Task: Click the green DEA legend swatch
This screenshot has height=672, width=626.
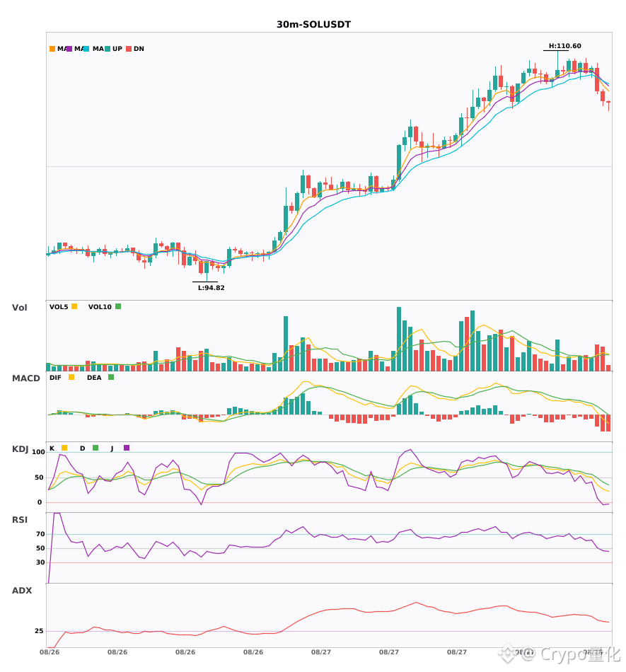Action: pyautogui.click(x=111, y=377)
